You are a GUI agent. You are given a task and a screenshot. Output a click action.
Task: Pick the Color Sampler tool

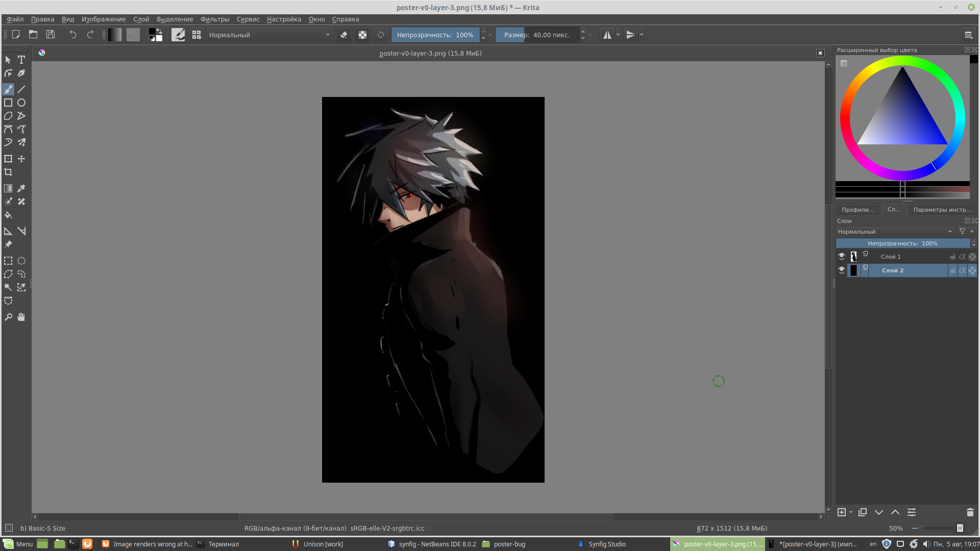point(21,188)
